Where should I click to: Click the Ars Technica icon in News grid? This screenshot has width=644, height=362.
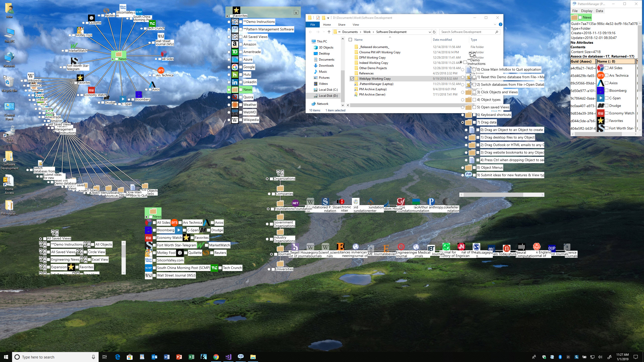174,222
